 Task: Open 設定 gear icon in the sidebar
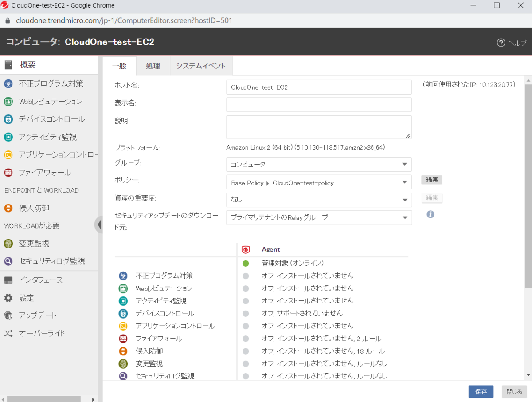[x=8, y=298]
